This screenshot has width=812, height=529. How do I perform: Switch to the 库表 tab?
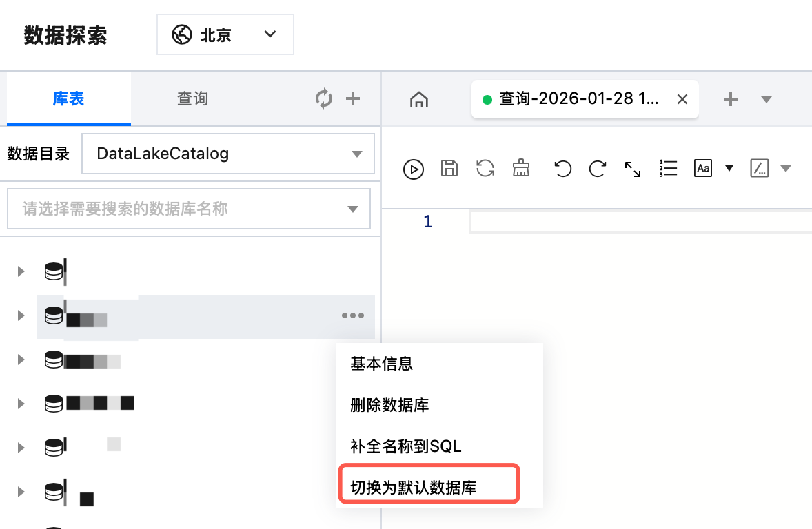68,98
